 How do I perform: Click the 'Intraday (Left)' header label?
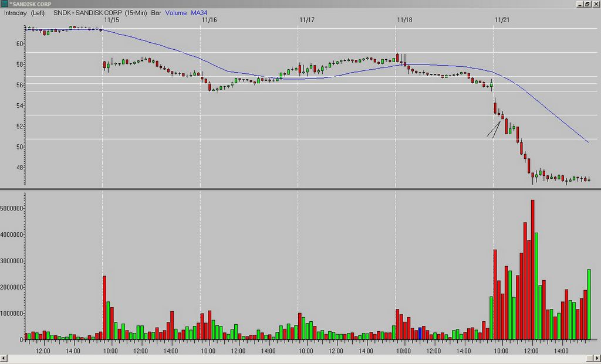click(x=24, y=13)
